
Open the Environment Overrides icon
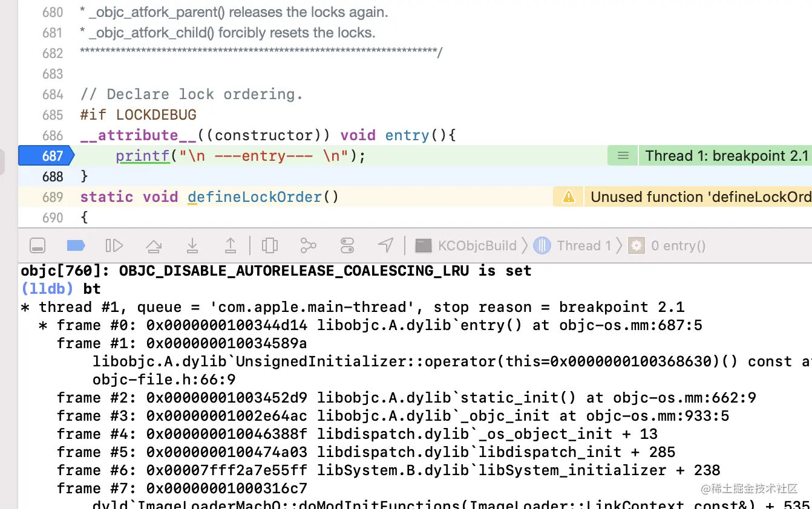click(347, 245)
